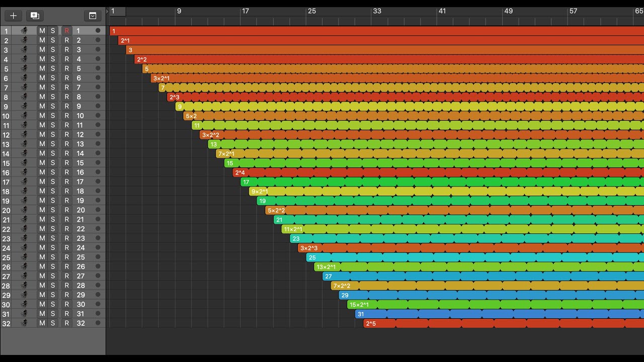Click the instrument icon on track 3
The height and width of the screenshot is (362, 644).
pos(24,49)
